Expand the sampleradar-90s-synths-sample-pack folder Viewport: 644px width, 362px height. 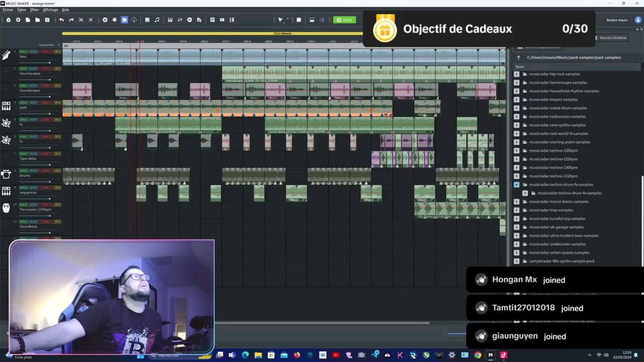(x=517, y=261)
